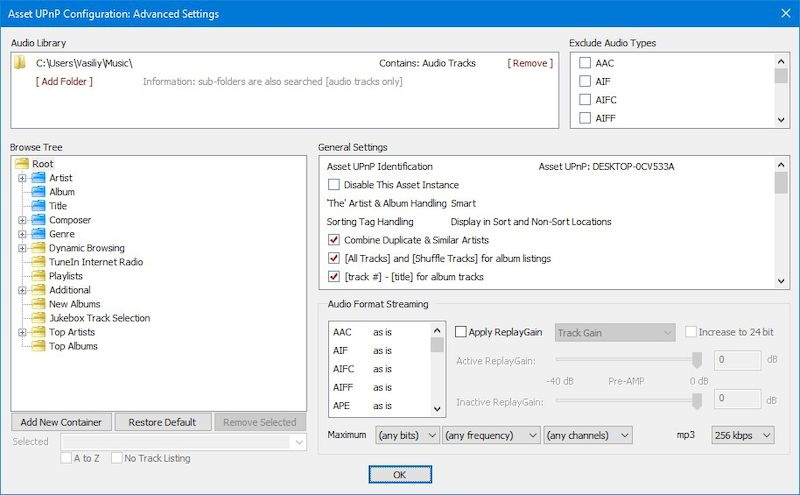
Task: Click the Remove Selected button
Action: tap(260, 423)
